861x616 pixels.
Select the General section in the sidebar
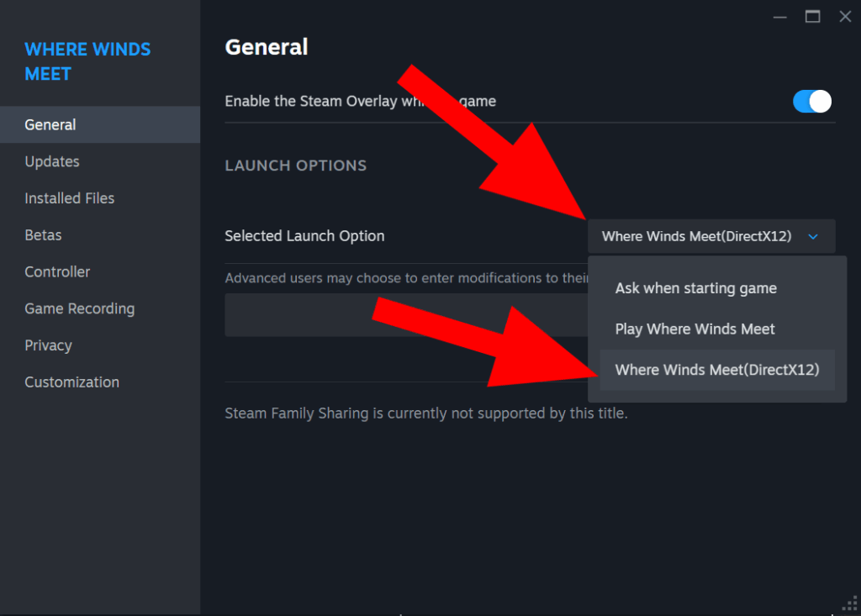[x=50, y=124]
